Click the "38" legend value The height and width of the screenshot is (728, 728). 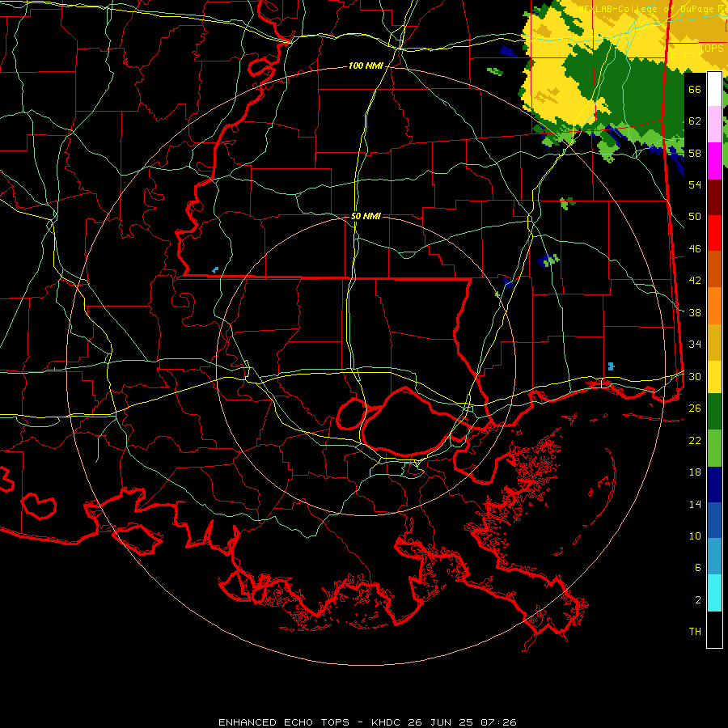tap(695, 312)
